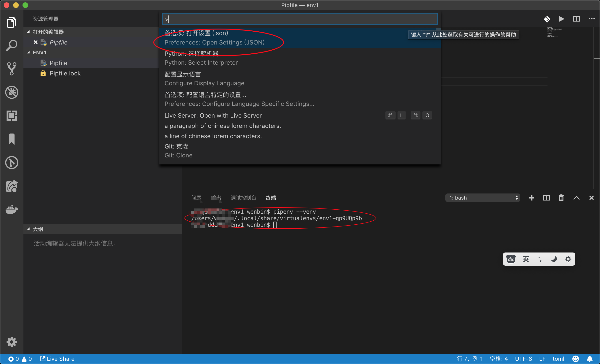600x364 pixels.
Task: Toggle the Baidu input method to English
Action: pyautogui.click(x=525, y=259)
